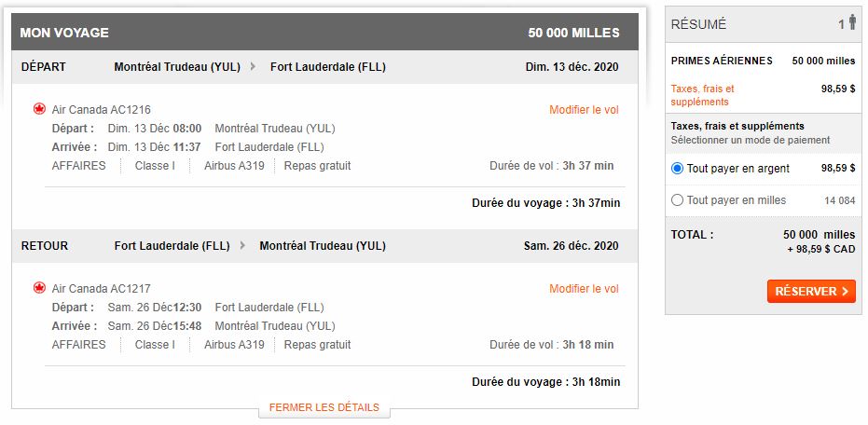Click the arrow between FLL and YUL in Retour
This screenshot has height=425, width=868.
coord(243,246)
